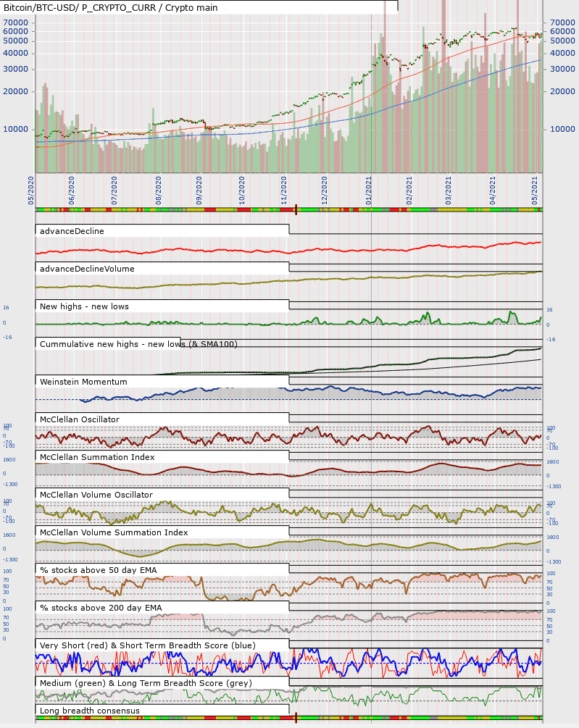Click the 70000 label on the left price axis
The width and height of the screenshot is (579, 728).
(x=16, y=22)
